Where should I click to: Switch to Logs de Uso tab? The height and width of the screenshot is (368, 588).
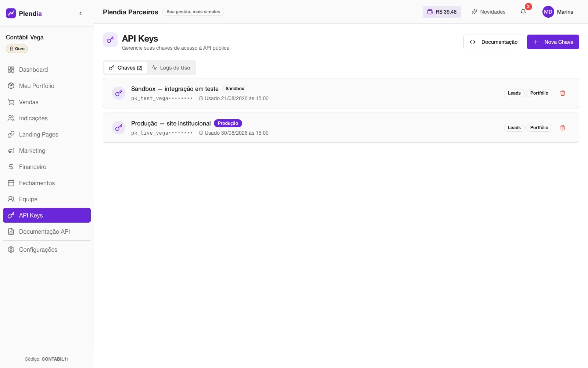pos(171,68)
